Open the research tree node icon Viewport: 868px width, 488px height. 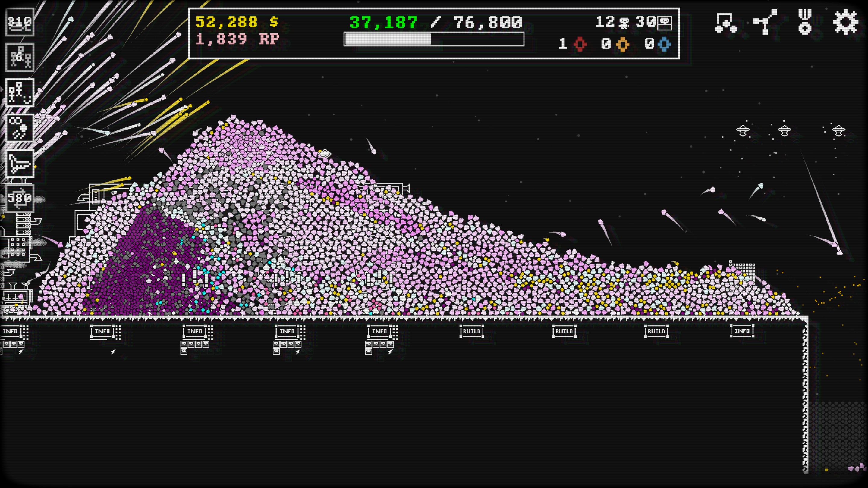pyautogui.click(x=765, y=22)
